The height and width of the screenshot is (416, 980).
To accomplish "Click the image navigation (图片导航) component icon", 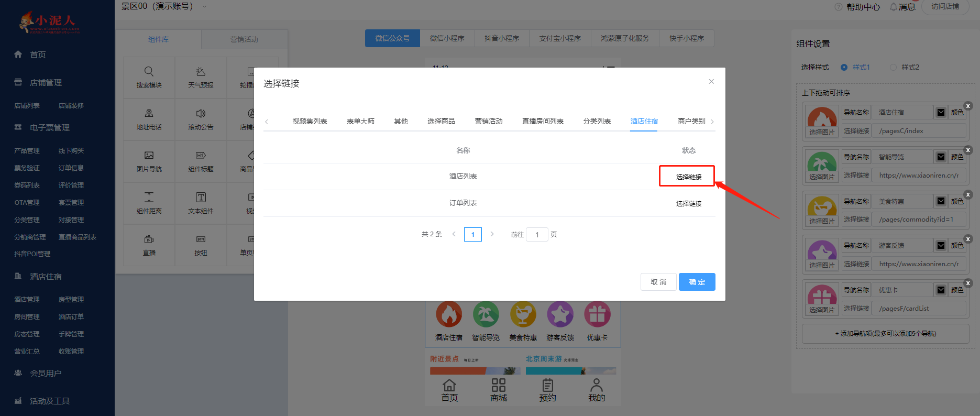I will (x=149, y=156).
